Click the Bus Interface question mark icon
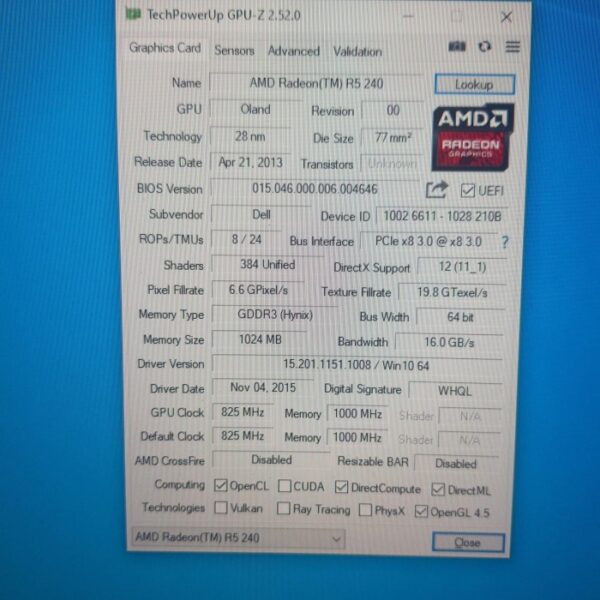 pos(504,241)
